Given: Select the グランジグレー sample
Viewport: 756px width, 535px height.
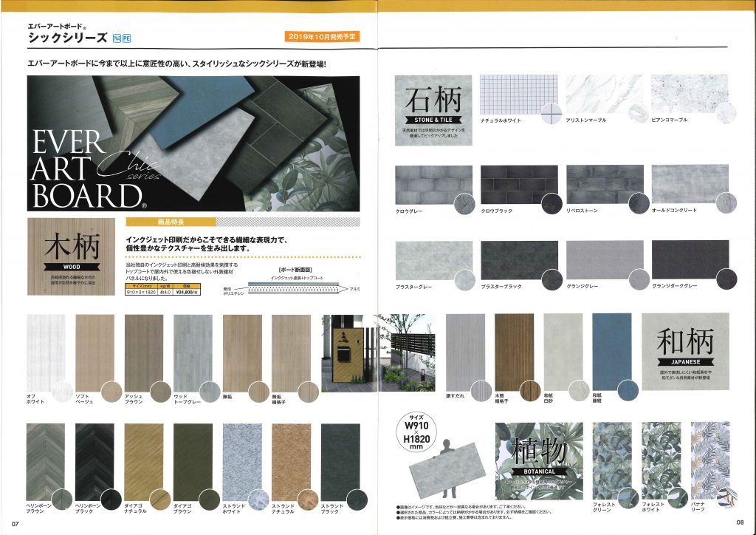Looking at the screenshot, I should [x=605, y=261].
